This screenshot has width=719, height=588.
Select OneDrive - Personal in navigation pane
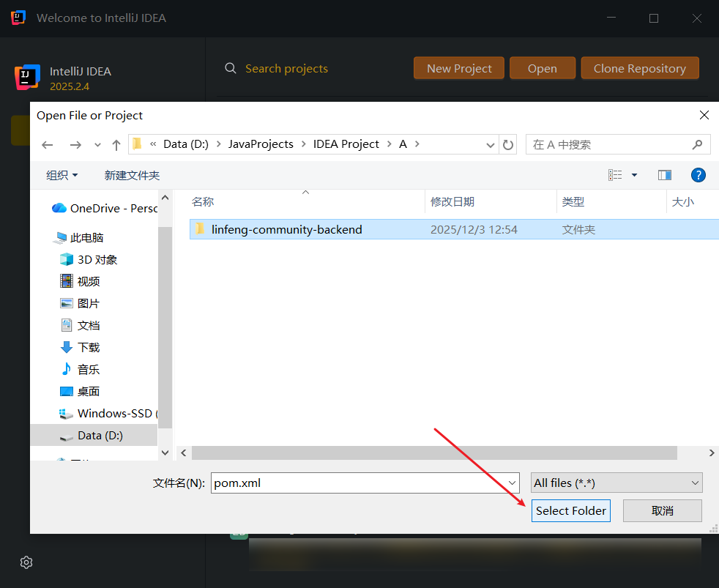pyautogui.click(x=105, y=208)
